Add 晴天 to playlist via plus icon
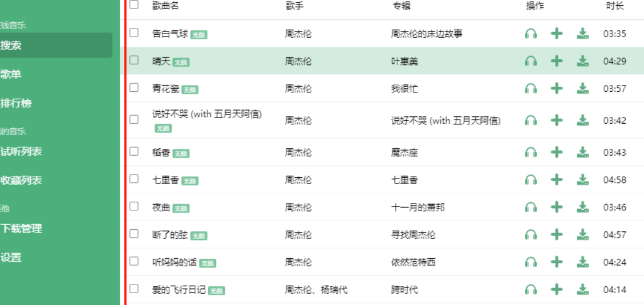Screen dimensions: 644x305 click(x=556, y=61)
